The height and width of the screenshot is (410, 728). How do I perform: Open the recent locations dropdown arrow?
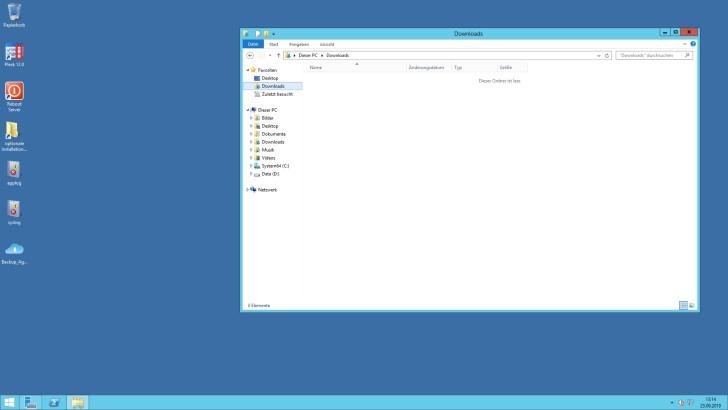click(x=270, y=55)
